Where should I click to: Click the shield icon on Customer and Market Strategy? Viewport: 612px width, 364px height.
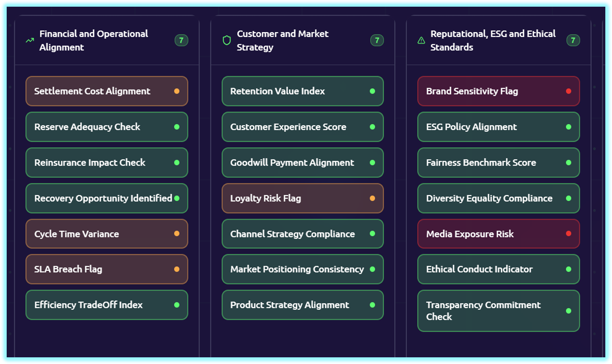coord(226,40)
